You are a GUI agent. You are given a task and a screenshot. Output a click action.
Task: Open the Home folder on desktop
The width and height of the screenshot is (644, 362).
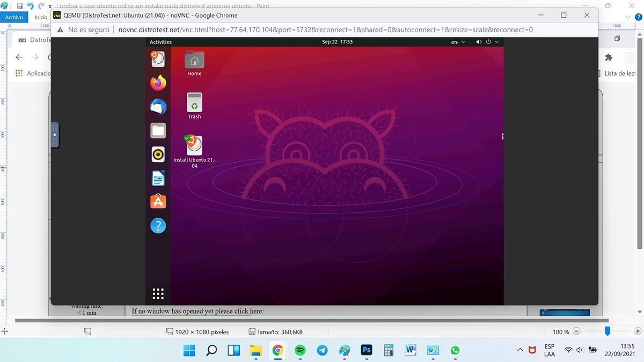(194, 60)
